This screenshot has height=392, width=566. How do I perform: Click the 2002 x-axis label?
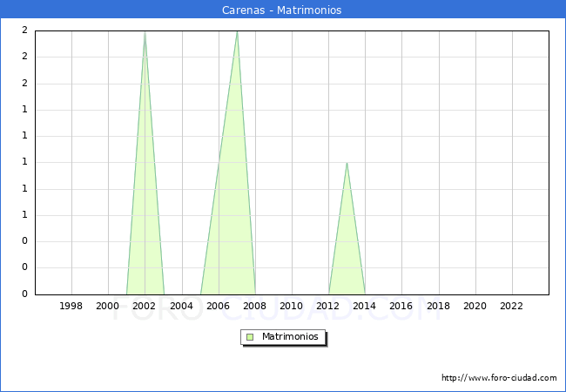[x=144, y=306]
